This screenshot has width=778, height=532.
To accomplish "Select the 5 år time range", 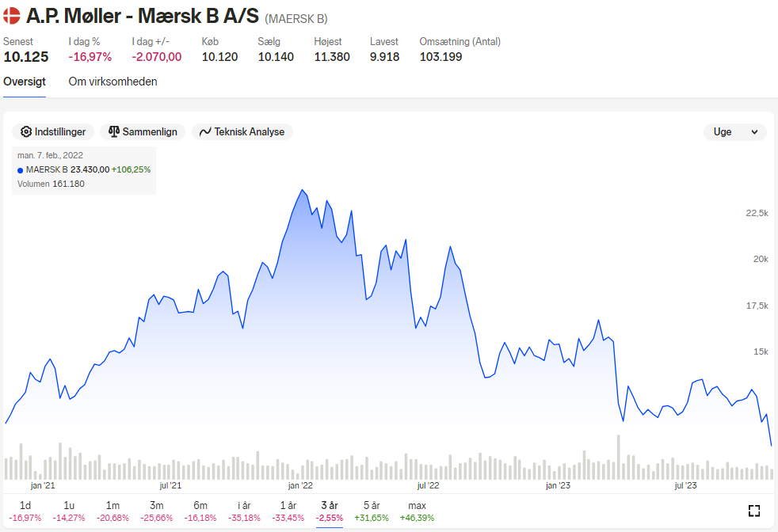I will coord(371,511).
